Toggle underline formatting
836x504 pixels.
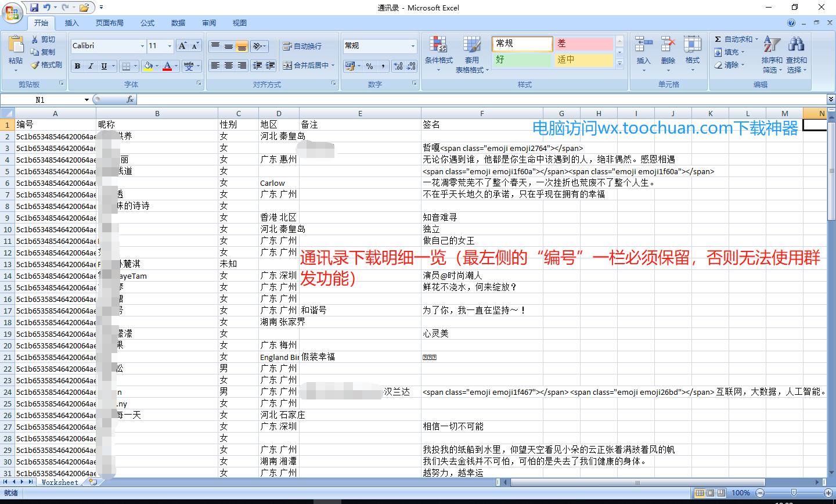point(104,66)
